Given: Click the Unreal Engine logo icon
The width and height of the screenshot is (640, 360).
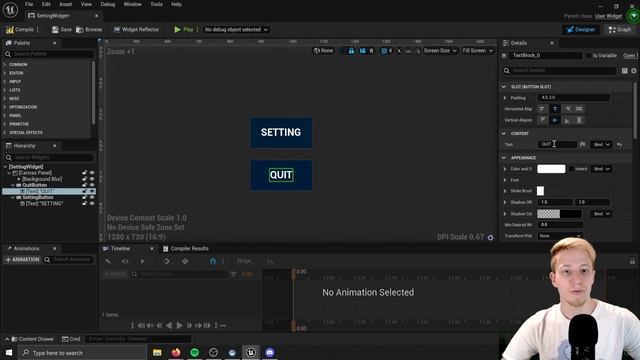Looking at the screenshot, I should [10, 9].
